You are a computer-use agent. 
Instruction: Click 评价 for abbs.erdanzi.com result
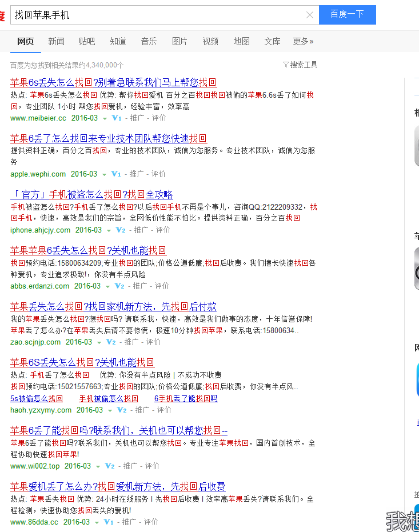click(x=162, y=286)
